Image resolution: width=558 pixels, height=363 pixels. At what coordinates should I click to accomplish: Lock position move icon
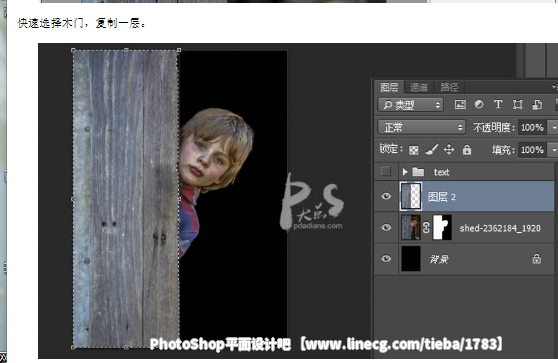tap(449, 149)
